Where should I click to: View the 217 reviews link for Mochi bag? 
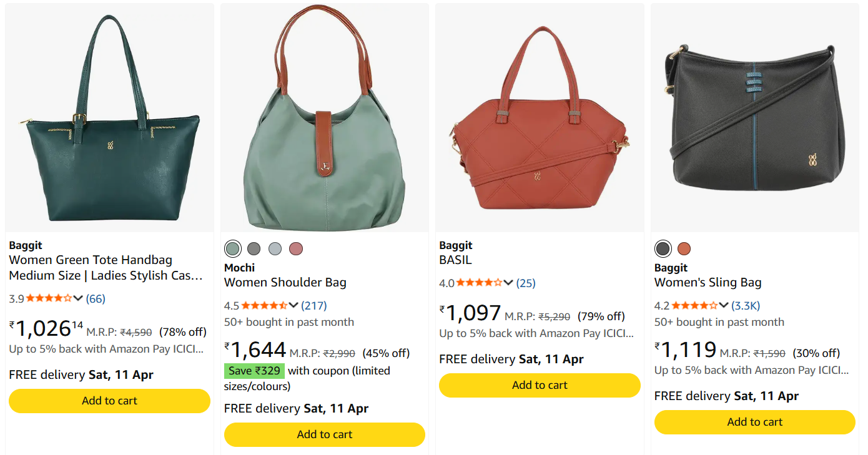[x=314, y=305]
